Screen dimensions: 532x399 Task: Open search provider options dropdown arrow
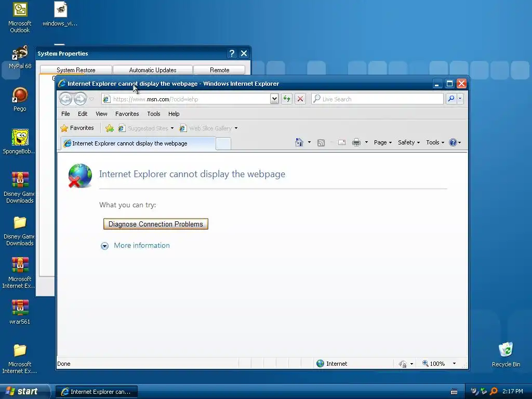pyautogui.click(x=460, y=99)
